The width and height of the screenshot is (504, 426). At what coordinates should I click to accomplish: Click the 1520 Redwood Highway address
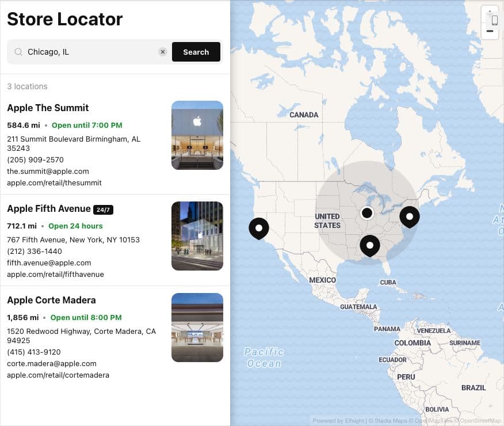[81, 336]
